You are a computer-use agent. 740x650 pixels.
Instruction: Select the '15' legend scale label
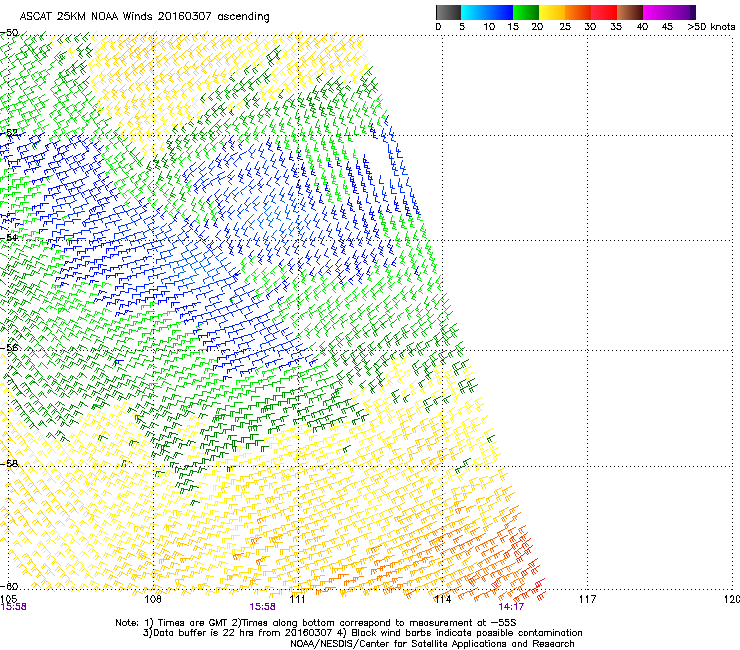513,27
